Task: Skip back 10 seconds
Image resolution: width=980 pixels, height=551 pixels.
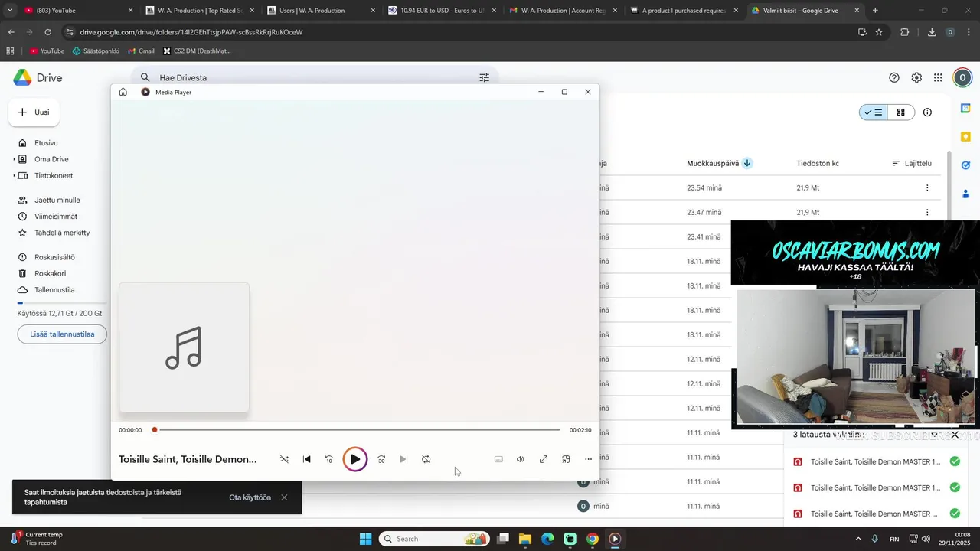Action: click(x=329, y=459)
